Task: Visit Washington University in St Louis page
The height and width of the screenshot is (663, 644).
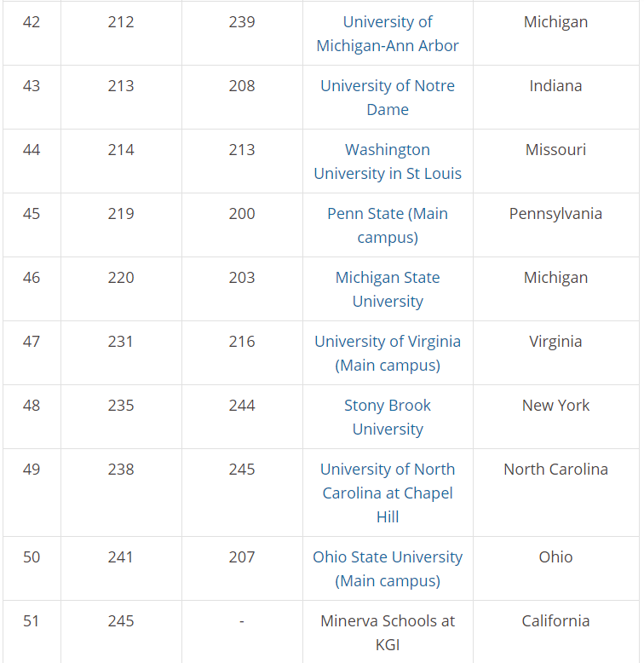Action: (x=388, y=162)
